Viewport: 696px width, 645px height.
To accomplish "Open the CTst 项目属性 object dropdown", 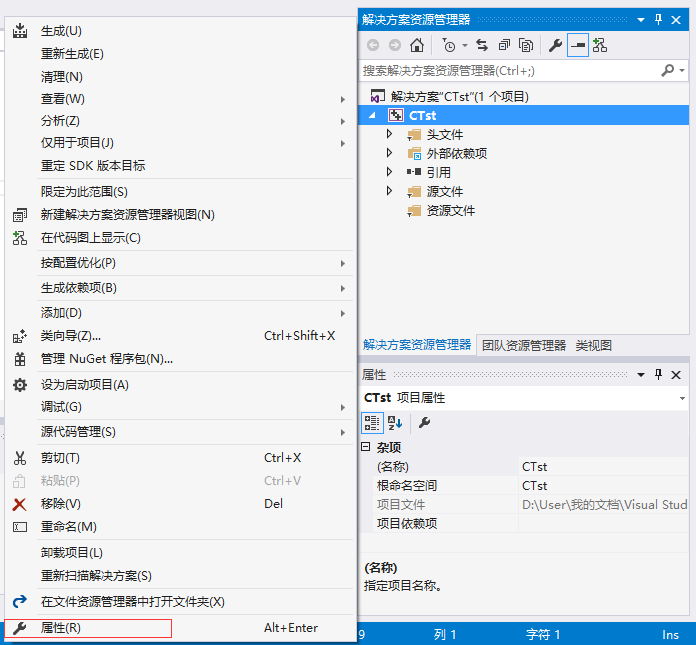I will 682,398.
